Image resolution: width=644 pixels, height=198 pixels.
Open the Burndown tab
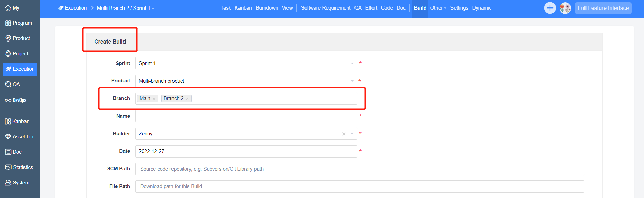tap(267, 8)
